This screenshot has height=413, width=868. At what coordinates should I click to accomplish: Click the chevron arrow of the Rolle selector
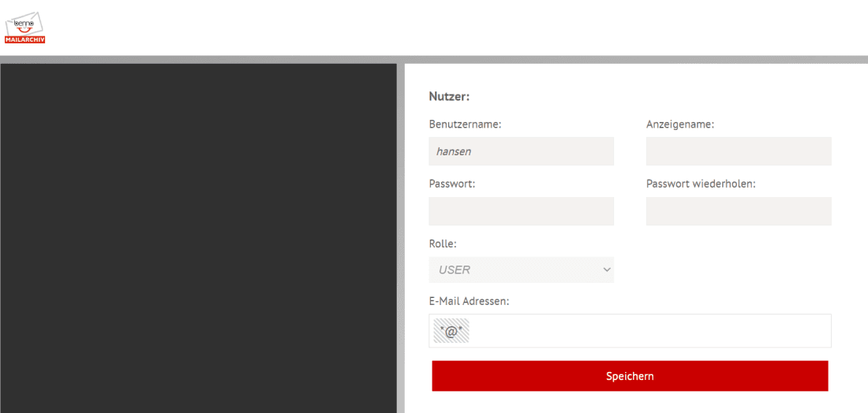click(606, 270)
